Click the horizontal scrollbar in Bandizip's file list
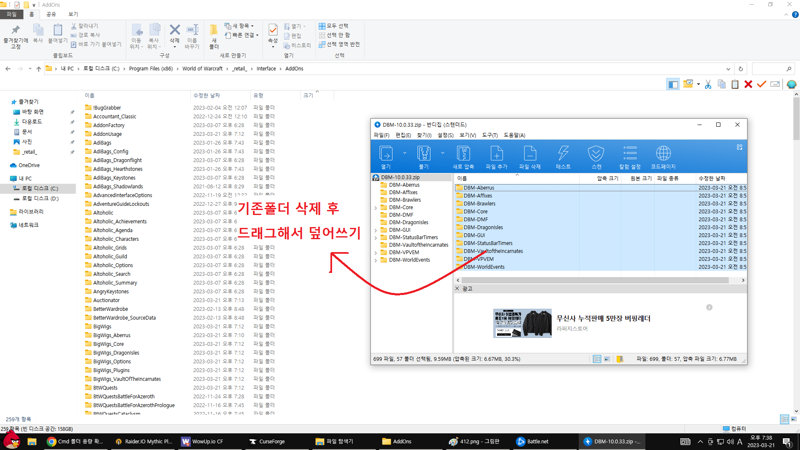Screen dimensions: 800x450 coord(594,280)
